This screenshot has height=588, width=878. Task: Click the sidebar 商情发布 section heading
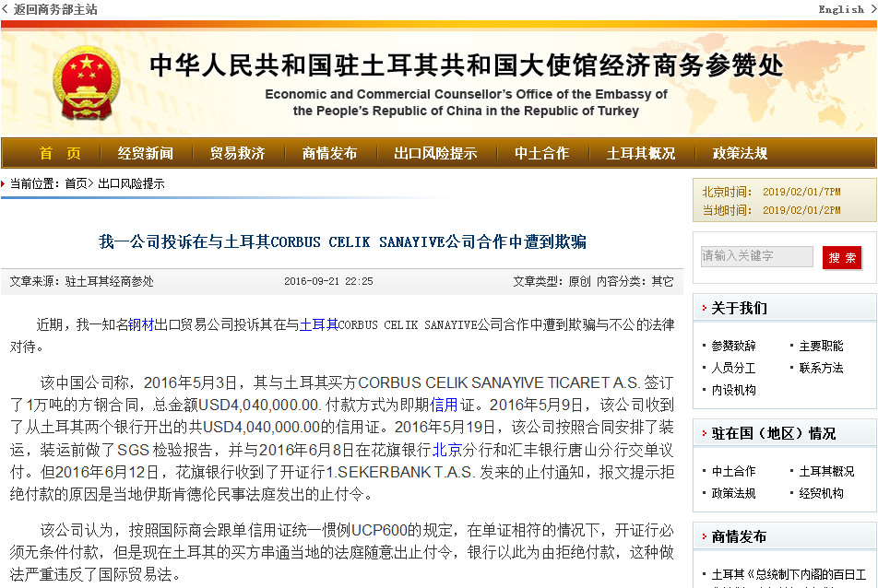pos(739,537)
